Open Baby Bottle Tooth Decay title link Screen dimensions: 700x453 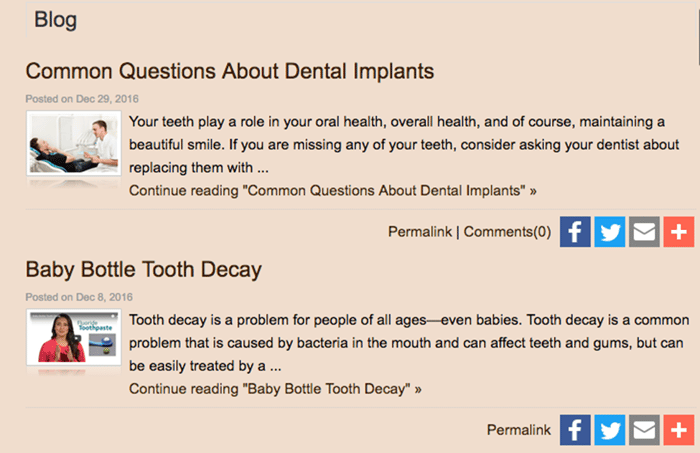pos(143,270)
